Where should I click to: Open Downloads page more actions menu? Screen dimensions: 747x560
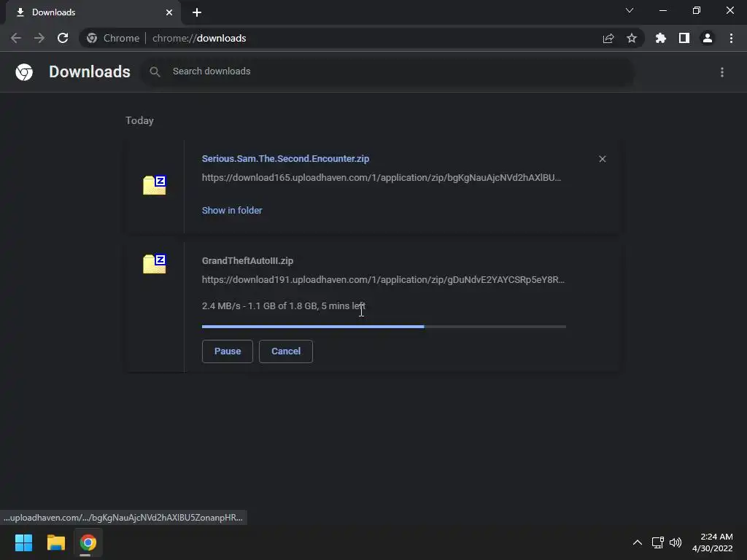(x=722, y=72)
